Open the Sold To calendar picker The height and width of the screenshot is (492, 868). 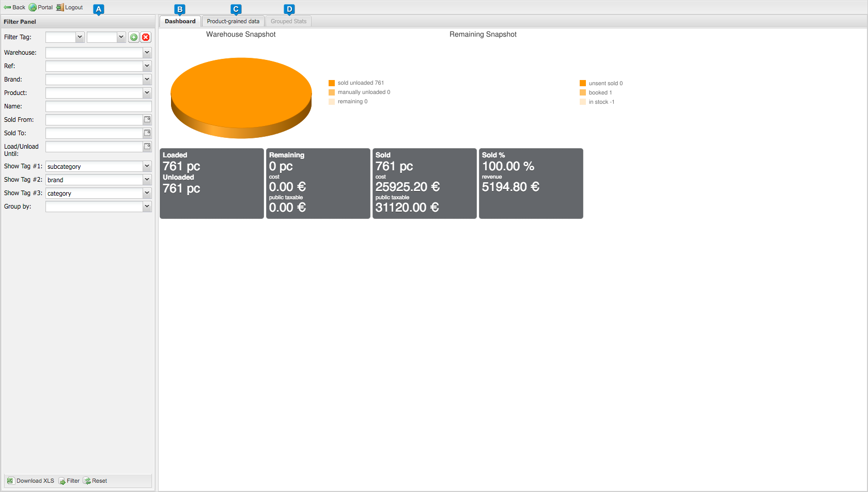tap(147, 133)
